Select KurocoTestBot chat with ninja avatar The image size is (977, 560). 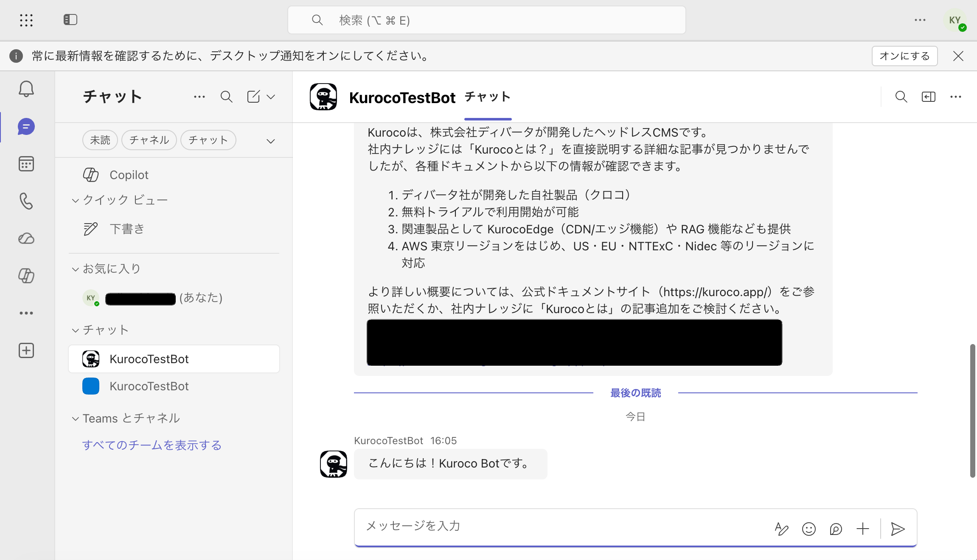pyautogui.click(x=174, y=359)
